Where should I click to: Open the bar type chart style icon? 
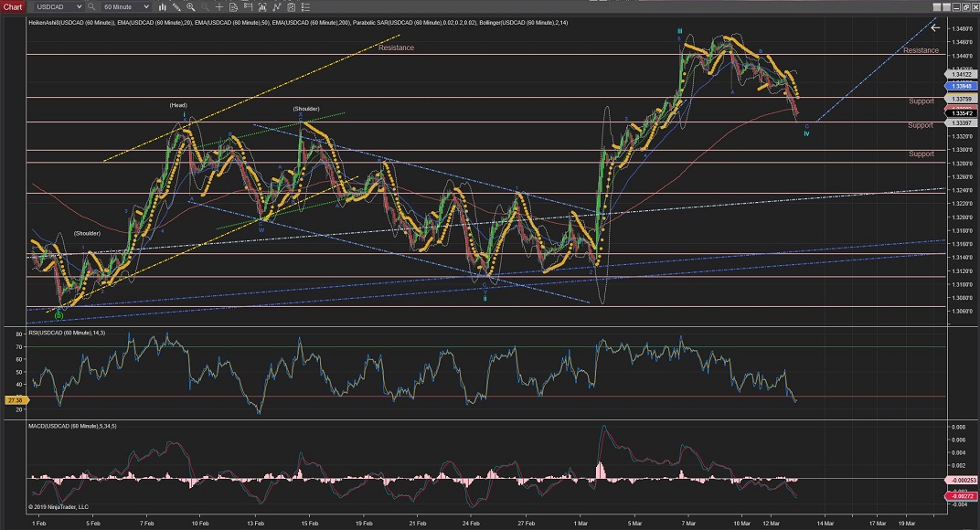163,6
